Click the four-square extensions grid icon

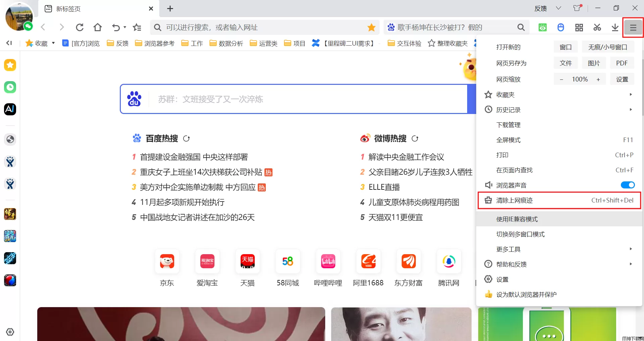(579, 27)
